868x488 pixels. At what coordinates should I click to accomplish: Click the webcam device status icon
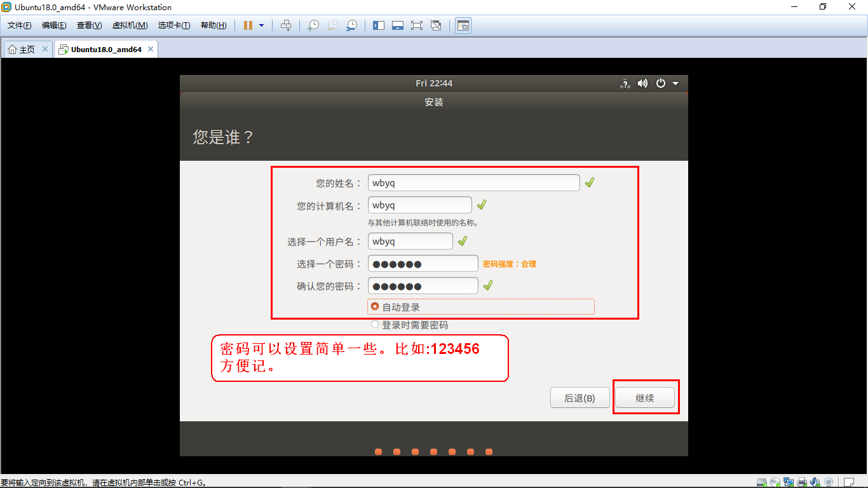pos(827,482)
